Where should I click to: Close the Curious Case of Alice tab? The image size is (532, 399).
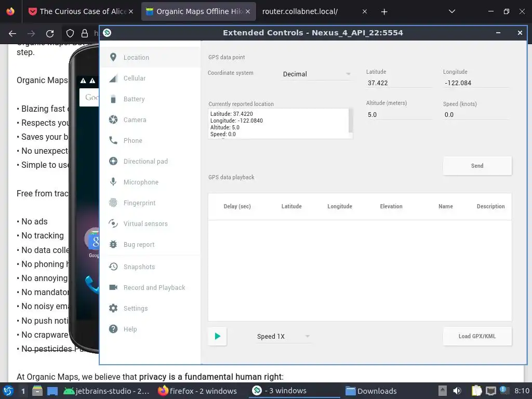point(130,11)
